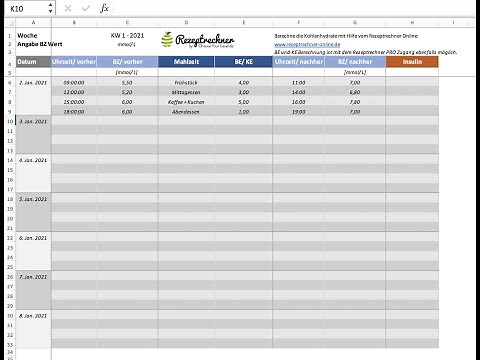
Task: Select the 5,50 BZ vorher cell
Action: (127, 82)
